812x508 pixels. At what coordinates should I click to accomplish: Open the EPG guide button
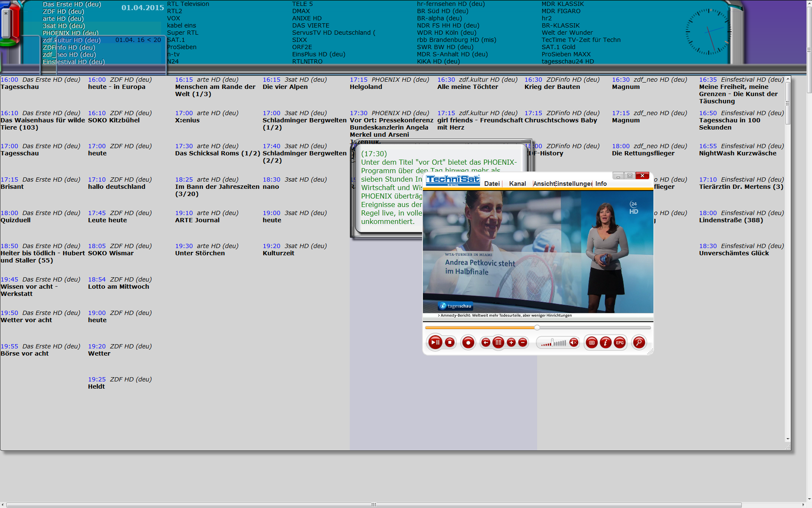tap(620, 342)
